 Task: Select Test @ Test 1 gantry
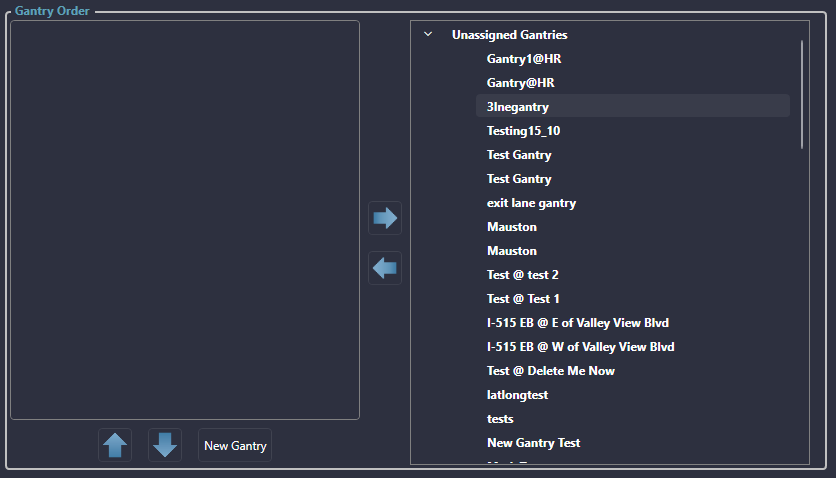523,299
